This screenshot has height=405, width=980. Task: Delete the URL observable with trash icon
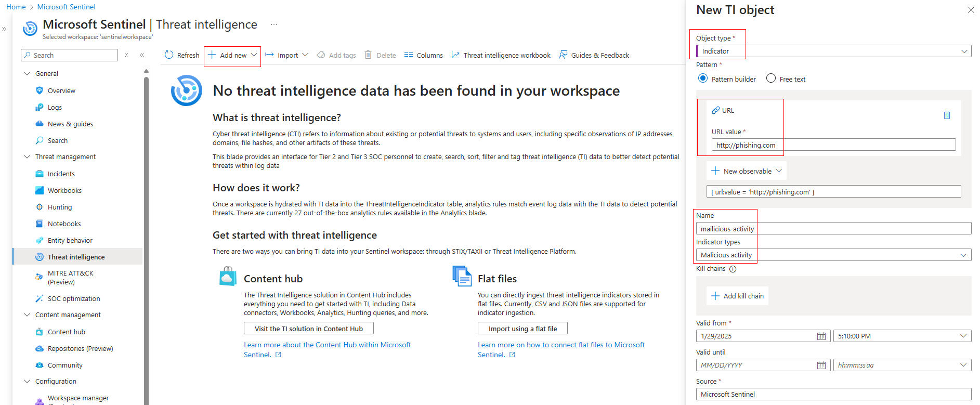click(x=947, y=115)
